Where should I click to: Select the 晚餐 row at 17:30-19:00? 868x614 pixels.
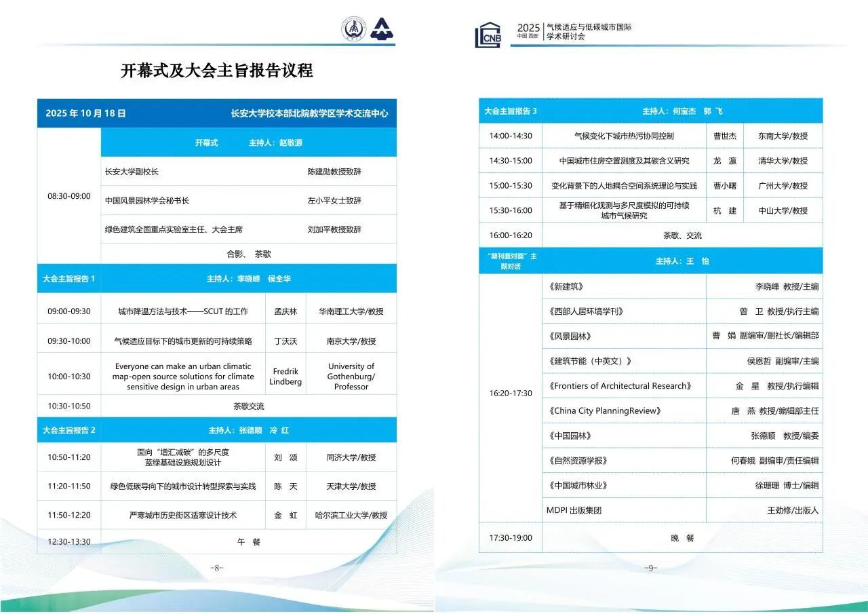(682, 538)
